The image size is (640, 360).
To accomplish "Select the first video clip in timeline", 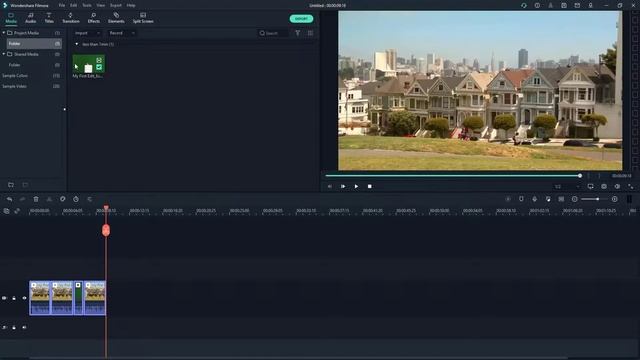I will (40, 298).
